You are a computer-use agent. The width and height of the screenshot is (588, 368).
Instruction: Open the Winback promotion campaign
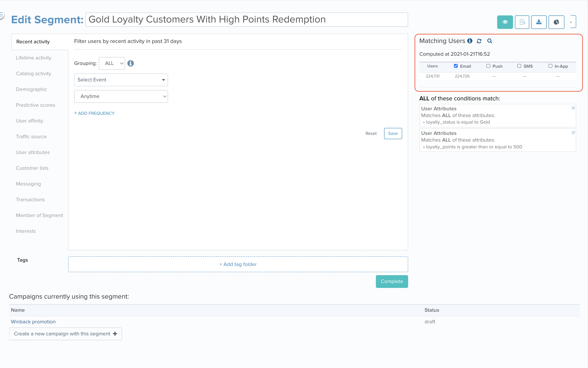tap(33, 321)
